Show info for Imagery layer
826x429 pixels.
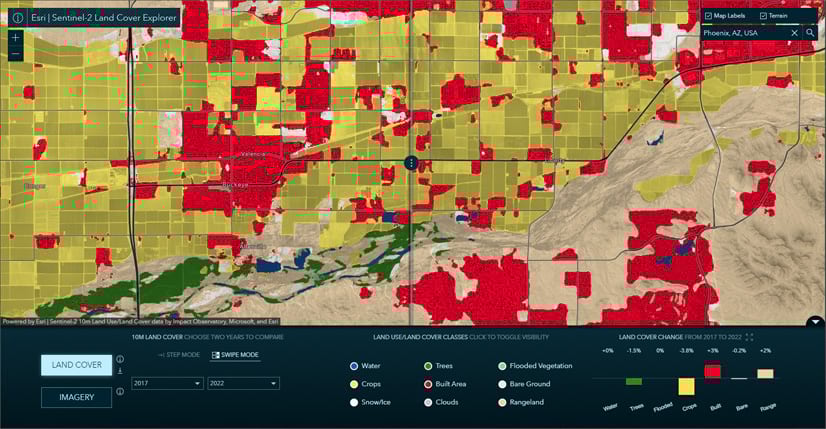(120, 392)
